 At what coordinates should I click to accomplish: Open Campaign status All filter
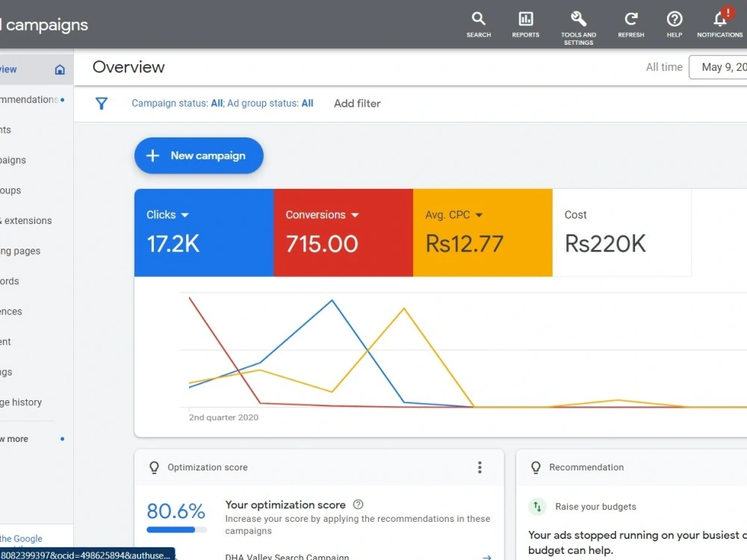(178, 103)
